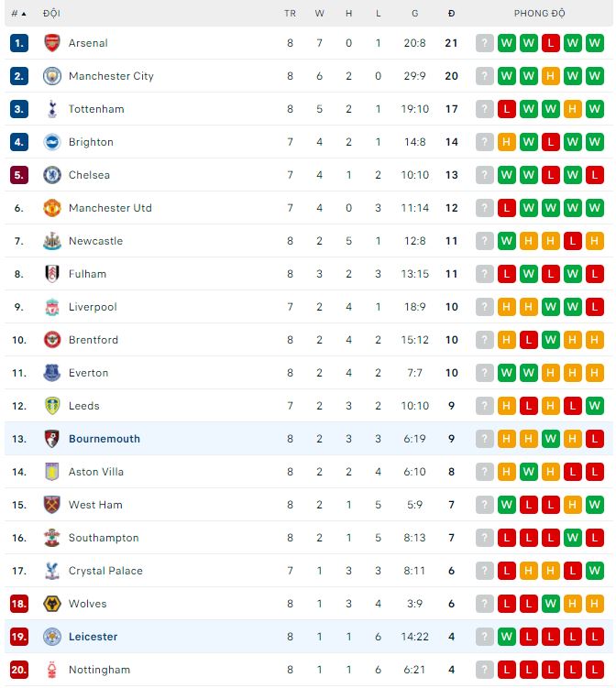Sort by the W wins column header
Viewport: 616px width, 688px height.
pyautogui.click(x=320, y=14)
